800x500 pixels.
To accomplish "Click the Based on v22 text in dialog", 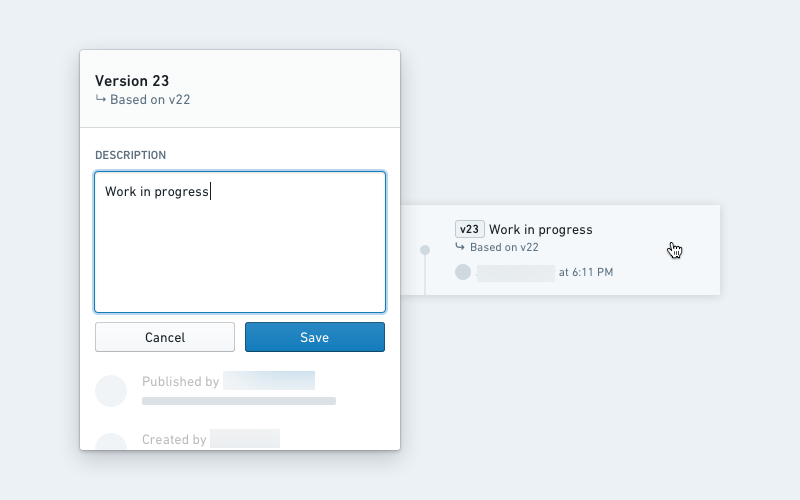I will pos(150,99).
